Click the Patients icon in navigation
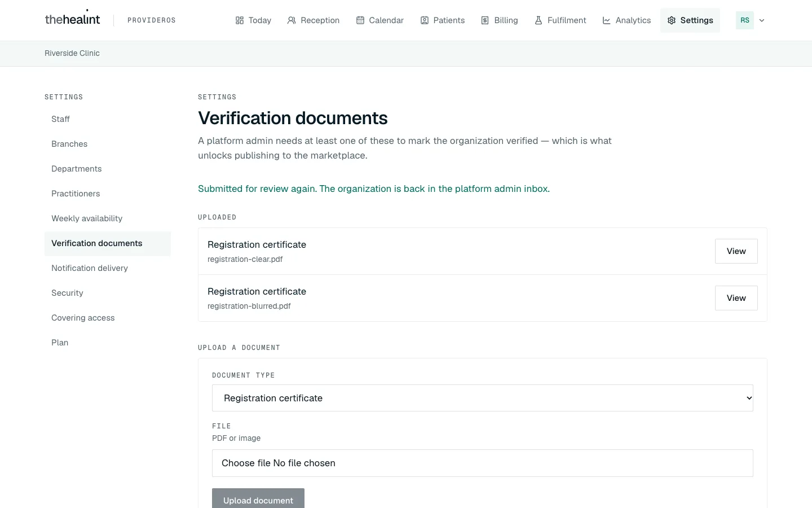This screenshot has width=812, height=508. [x=425, y=20]
